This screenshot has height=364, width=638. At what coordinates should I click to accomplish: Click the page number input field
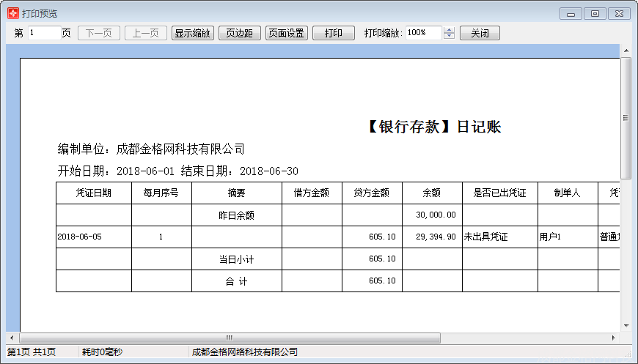(44, 33)
